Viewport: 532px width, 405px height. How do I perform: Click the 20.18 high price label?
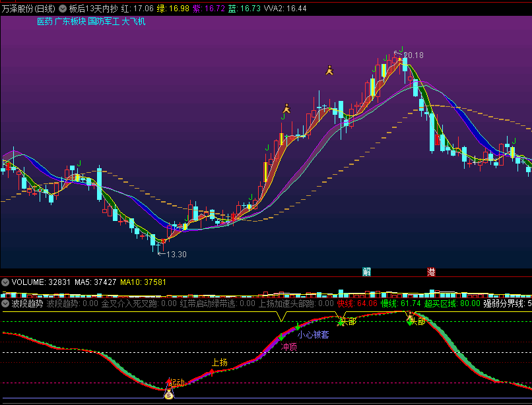(414, 55)
